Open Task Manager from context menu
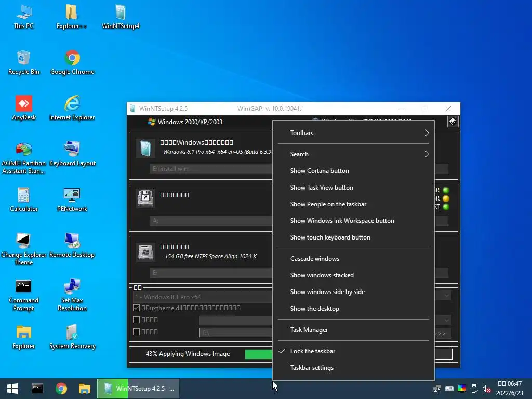Screen dimensions: 532x399 353,330
